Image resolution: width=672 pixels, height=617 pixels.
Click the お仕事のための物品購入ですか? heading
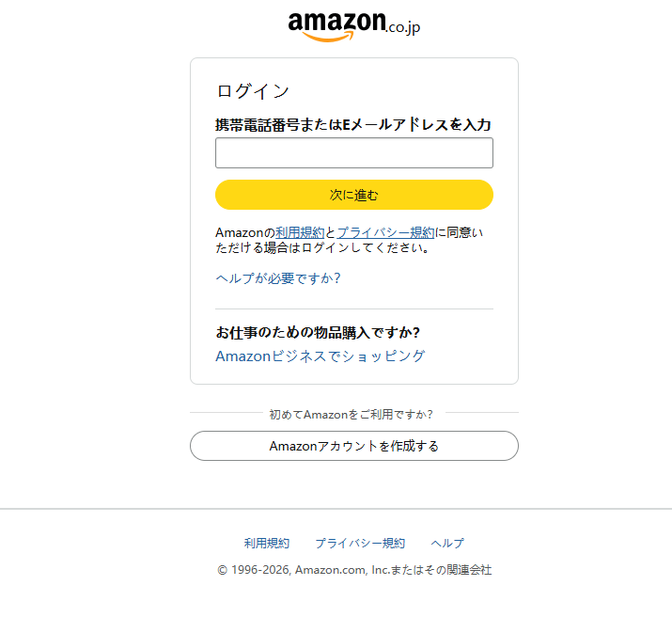click(x=318, y=333)
